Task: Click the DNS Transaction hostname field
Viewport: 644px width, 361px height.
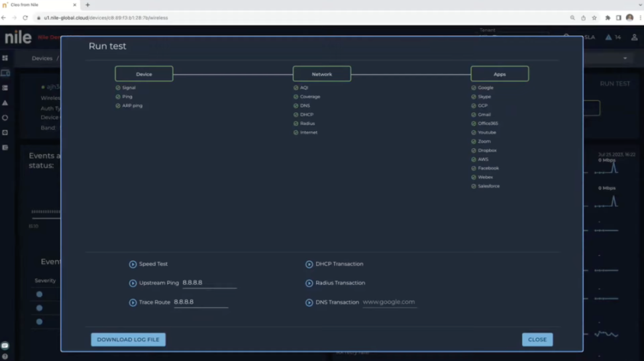Action: click(389, 302)
